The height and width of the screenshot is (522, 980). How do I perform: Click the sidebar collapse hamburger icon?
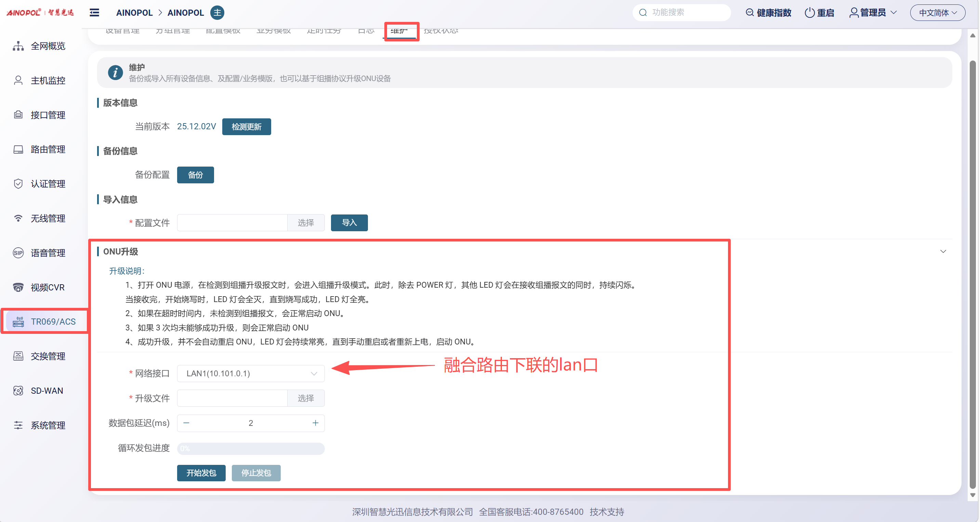click(94, 13)
